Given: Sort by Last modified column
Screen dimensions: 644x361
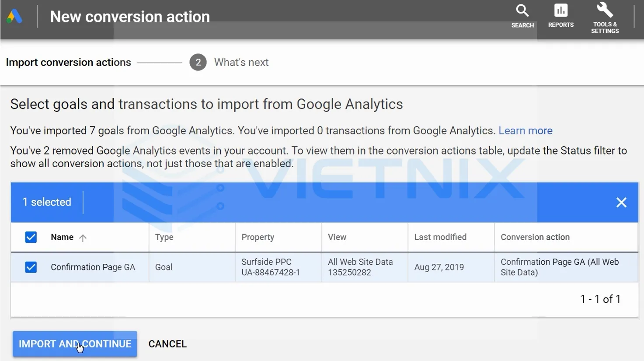Looking at the screenshot, I should [440, 237].
